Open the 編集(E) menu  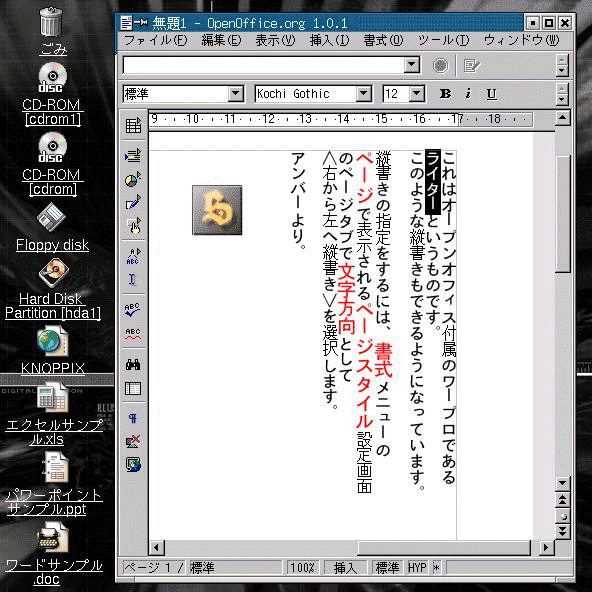tap(221, 40)
